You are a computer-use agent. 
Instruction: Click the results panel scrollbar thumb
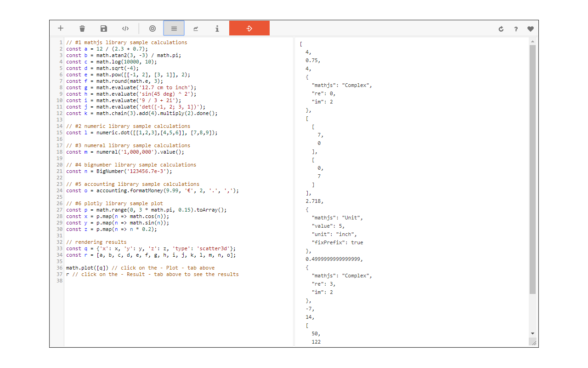[x=533, y=170]
